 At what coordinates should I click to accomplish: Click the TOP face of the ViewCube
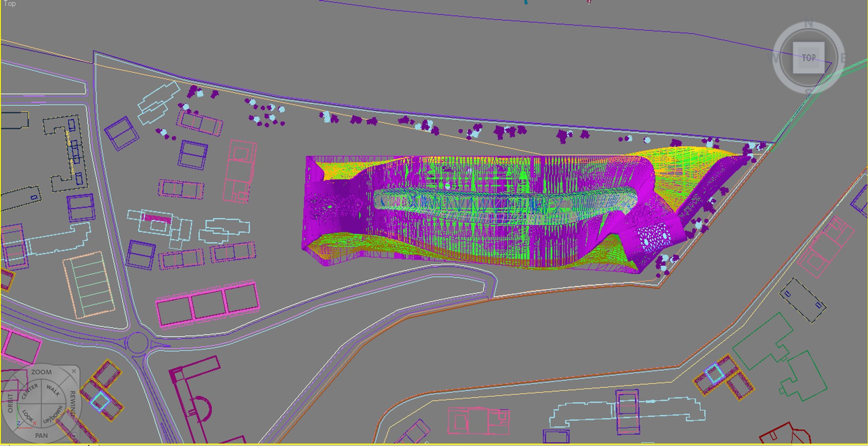(809, 58)
